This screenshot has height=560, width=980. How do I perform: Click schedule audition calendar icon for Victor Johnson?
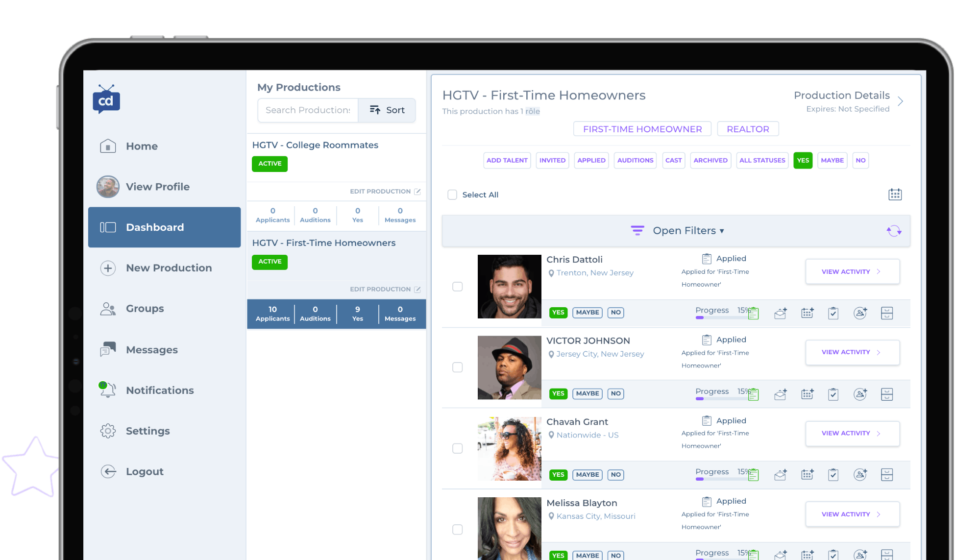[x=807, y=394]
